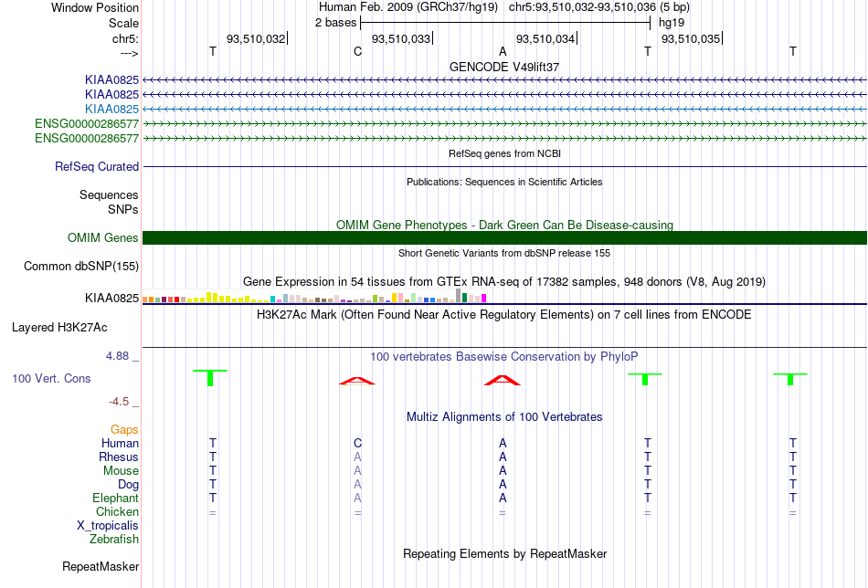Viewport: 868px width, 588px height.
Task: Open the Gene Expression in 54 tissues GTEx title
Action: click(504, 281)
